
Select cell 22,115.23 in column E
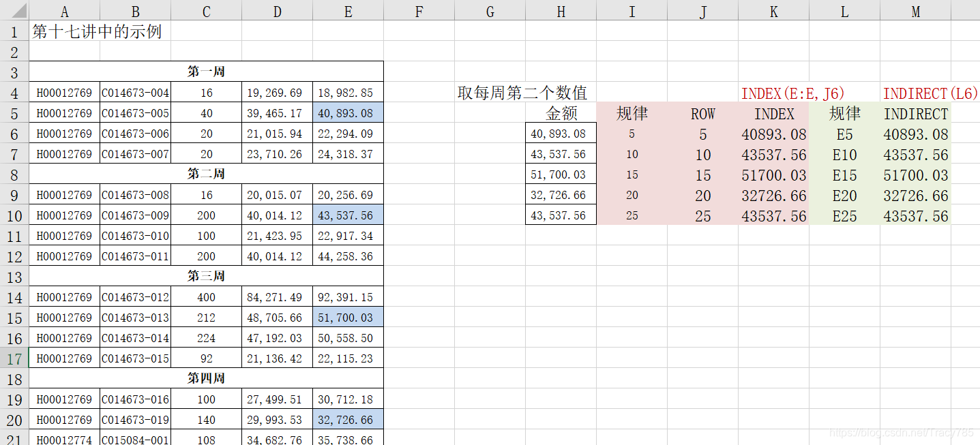348,358
